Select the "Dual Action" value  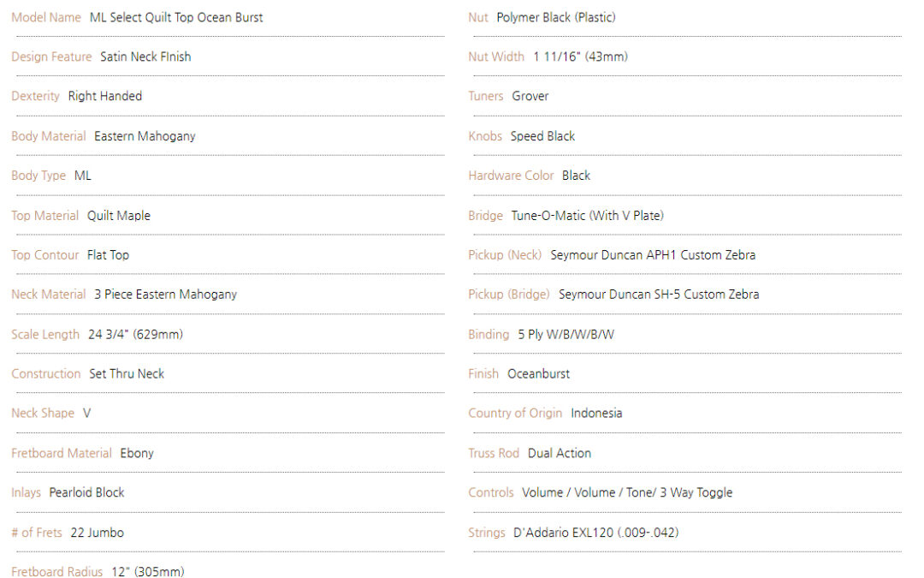pos(560,454)
